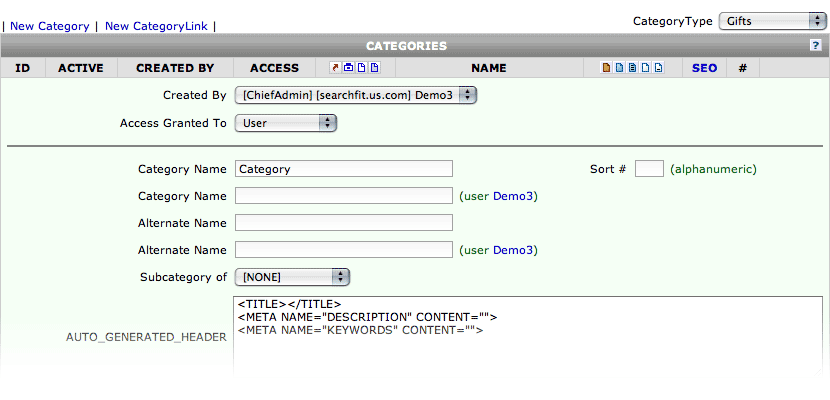Viewport: 830px width, 400px height.
Task: Click the SEO column header
Action: [705, 68]
